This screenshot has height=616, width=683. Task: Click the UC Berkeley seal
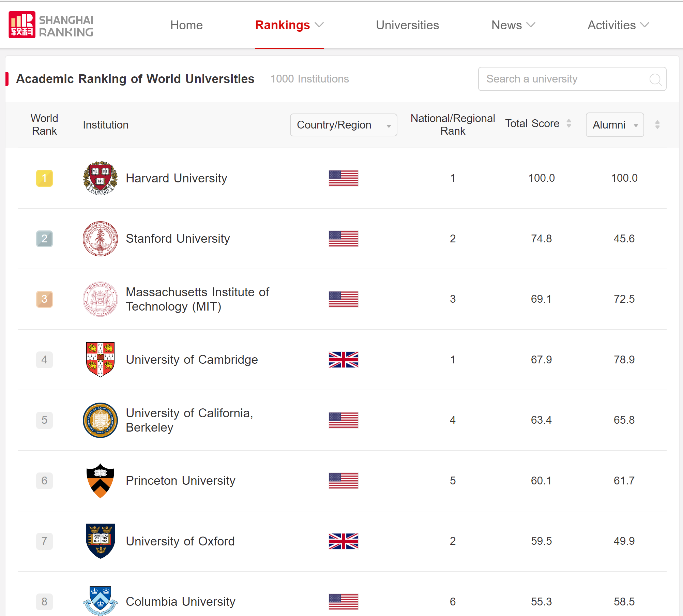pos(100,420)
